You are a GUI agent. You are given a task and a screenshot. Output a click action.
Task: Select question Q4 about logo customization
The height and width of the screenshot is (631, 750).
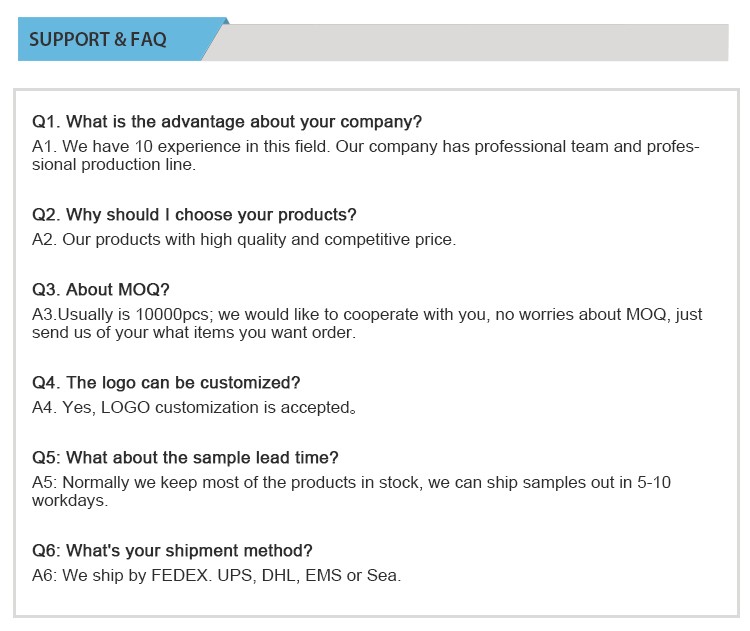coord(166,383)
